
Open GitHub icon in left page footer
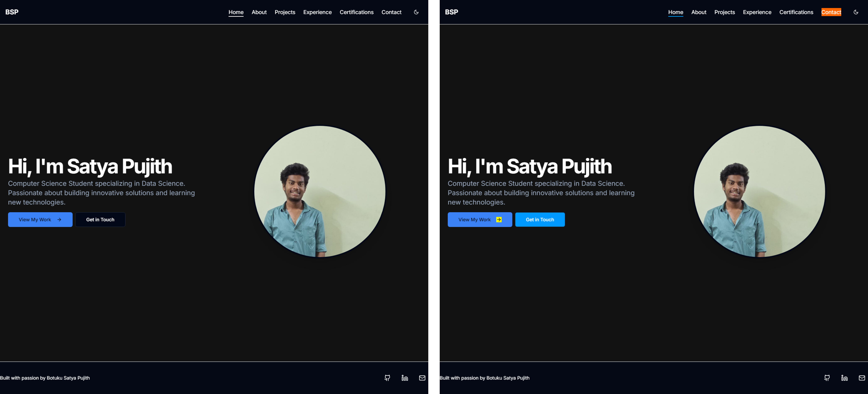387,378
